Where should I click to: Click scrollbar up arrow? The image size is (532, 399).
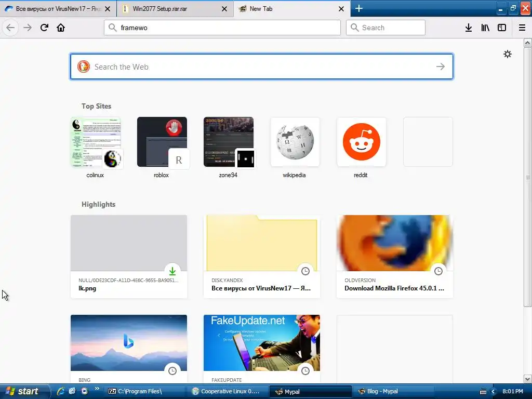(x=527, y=43)
